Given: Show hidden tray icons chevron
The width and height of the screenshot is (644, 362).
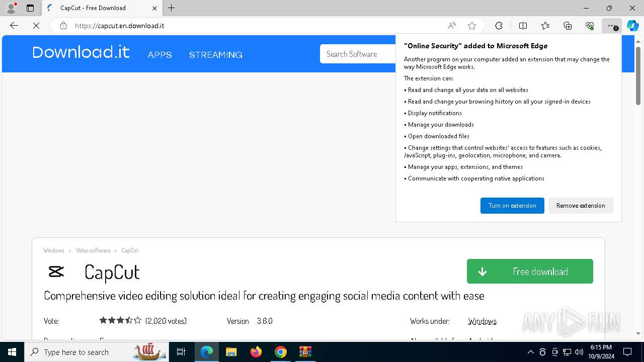Looking at the screenshot, I should coord(530,352).
